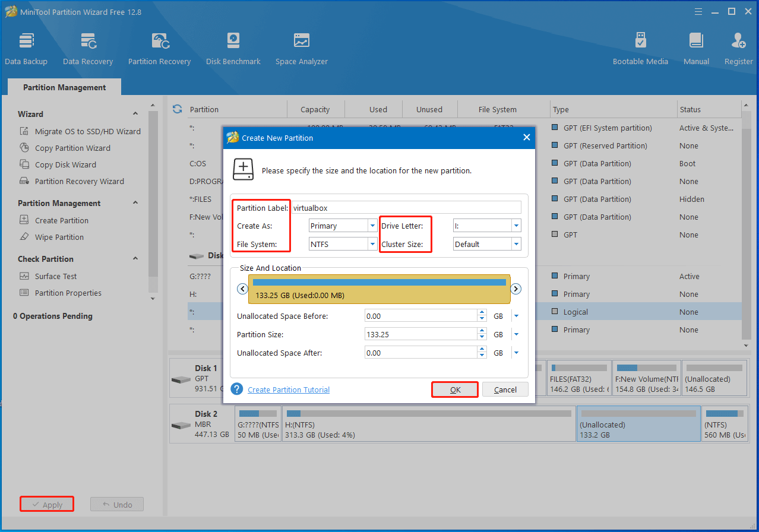Expand the Create As dropdown
This screenshot has height=532, width=759.
[x=372, y=226]
